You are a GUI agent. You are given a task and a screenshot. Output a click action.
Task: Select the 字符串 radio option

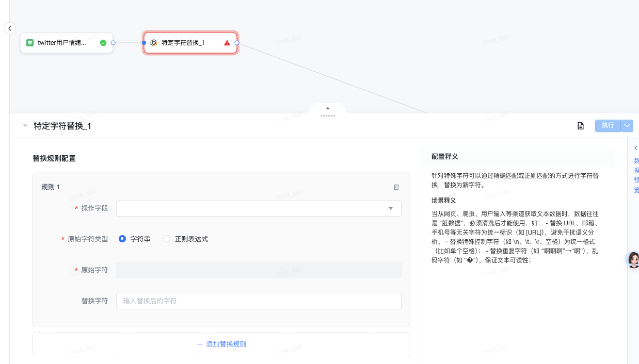(122, 239)
